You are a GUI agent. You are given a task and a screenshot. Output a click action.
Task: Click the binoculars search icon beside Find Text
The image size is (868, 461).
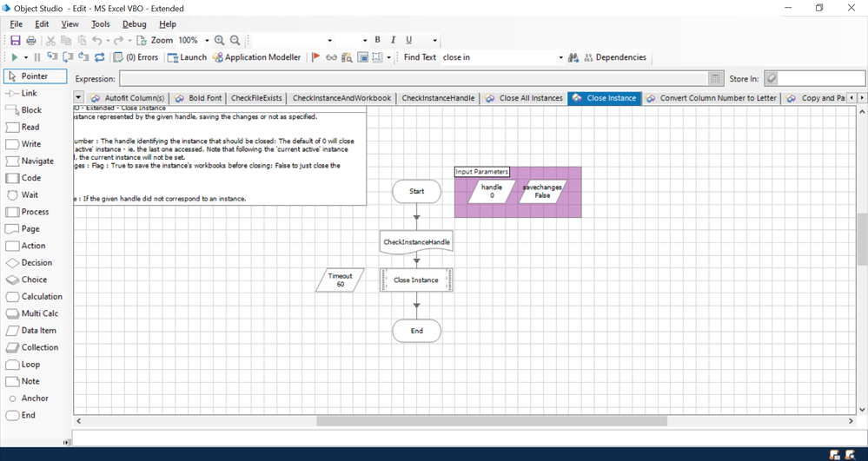point(573,58)
